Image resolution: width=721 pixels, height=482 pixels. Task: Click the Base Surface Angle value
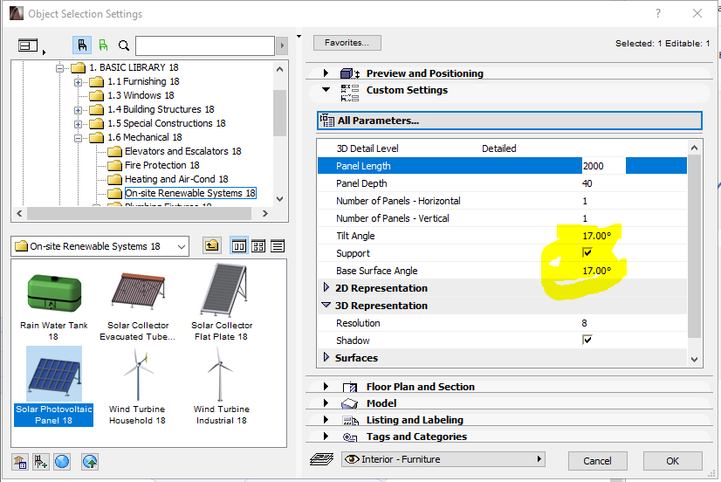coord(597,271)
